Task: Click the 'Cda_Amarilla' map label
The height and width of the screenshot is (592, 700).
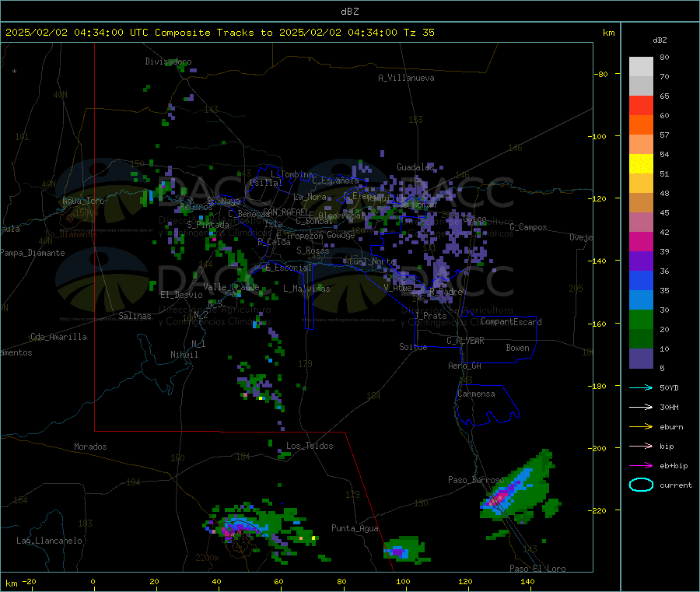Action: [58, 337]
